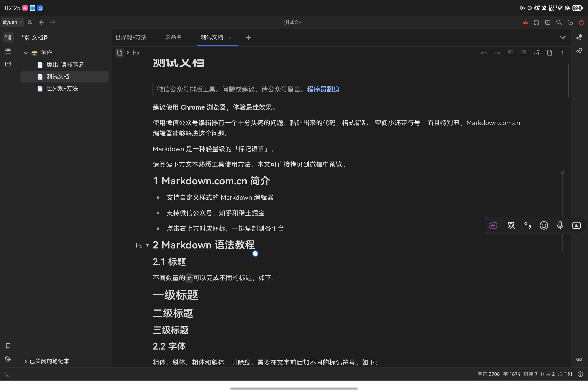
Task: Lock the document using the unlock icon
Action: coord(537,53)
